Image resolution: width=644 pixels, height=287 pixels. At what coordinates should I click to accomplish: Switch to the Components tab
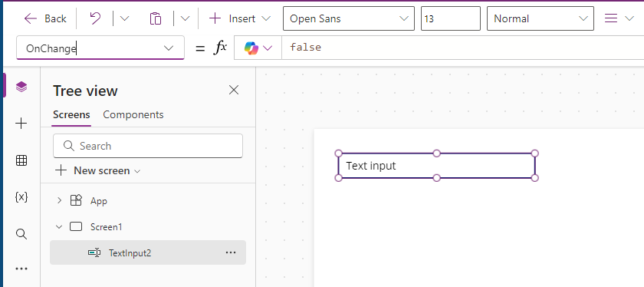point(133,114)
